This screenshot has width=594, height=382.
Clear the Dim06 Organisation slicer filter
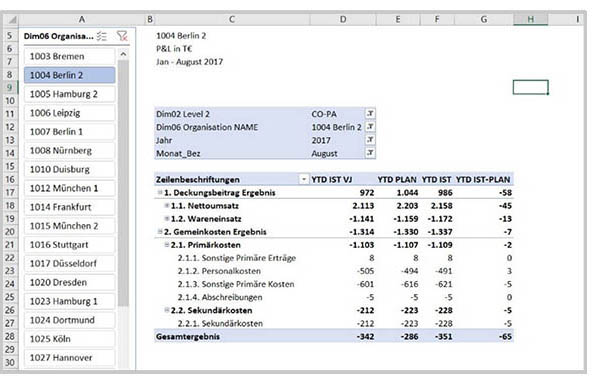[x=122, y=36]
